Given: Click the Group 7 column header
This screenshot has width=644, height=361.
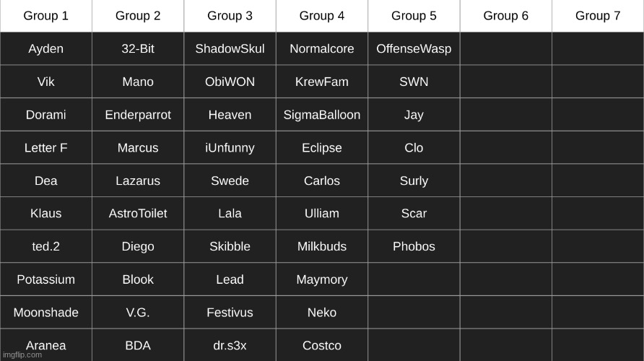Looking at the screenshot, I should click(x=598, y=16).
